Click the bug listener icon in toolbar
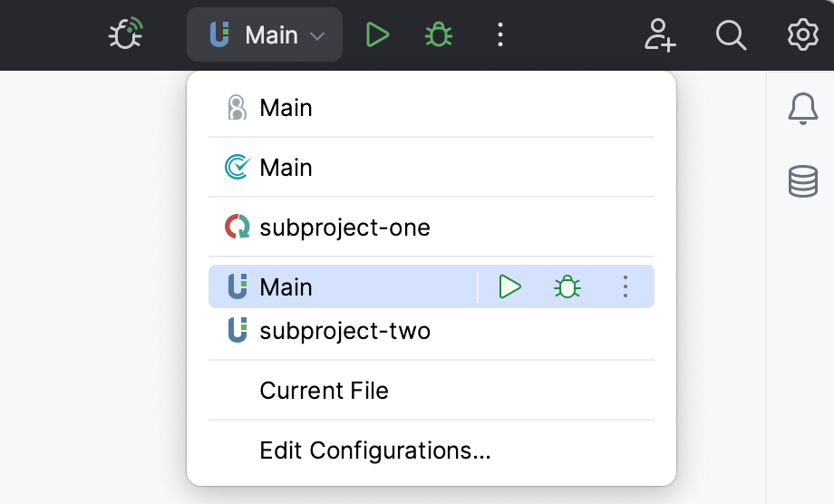This screenshot has width=834, height=504. click(x=125, y=34)
